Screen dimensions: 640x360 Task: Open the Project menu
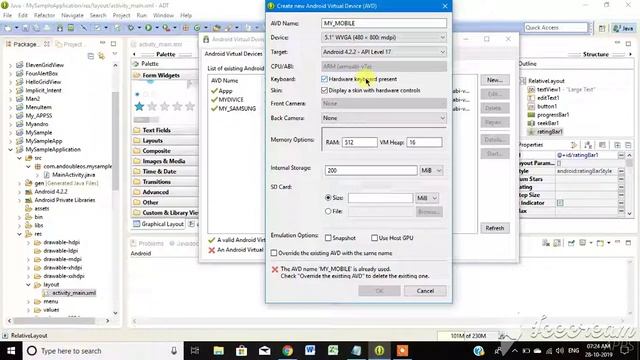121,15
